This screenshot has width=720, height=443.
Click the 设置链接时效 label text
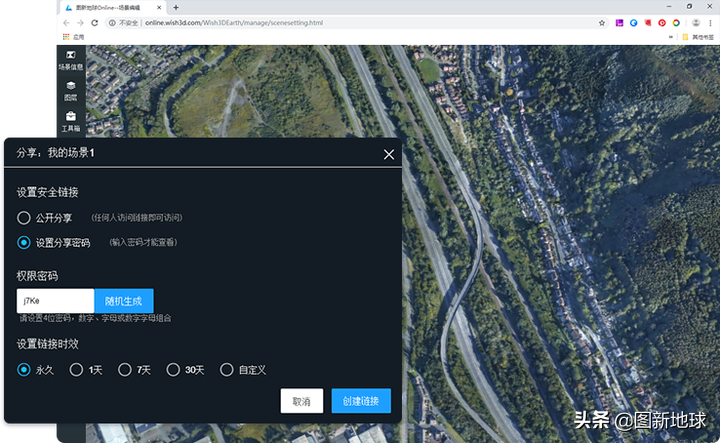[x=47, y=344]
